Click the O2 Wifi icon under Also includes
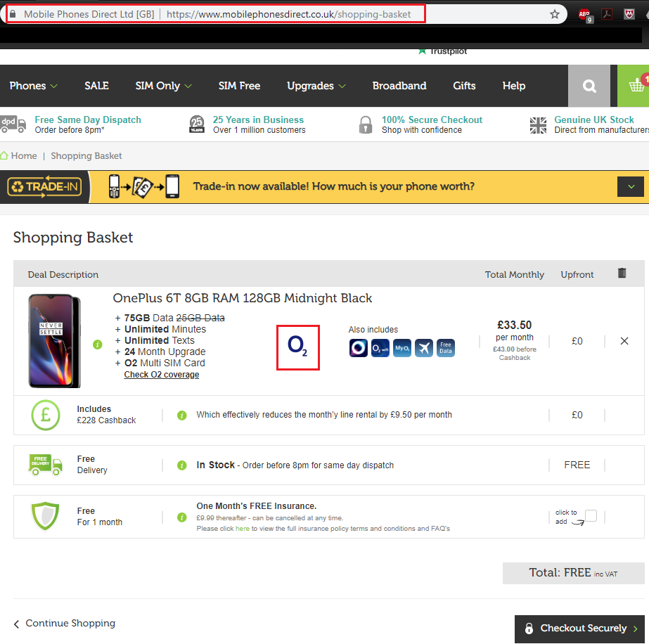The width and height of the screenshot is (649, 644). pos(380,347)
